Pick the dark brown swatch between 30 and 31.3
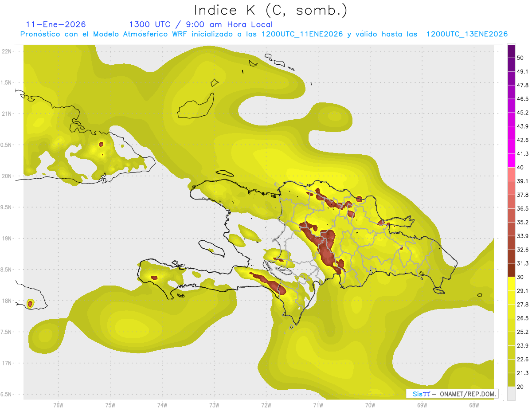 point(511,270)
